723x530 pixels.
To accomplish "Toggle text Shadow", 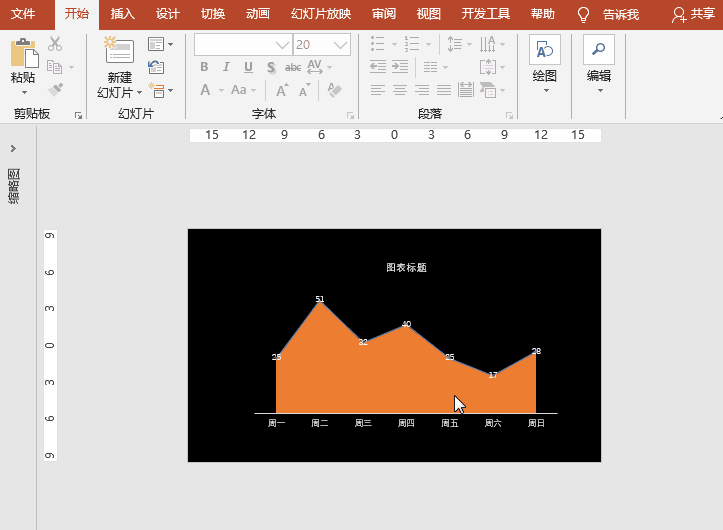I will click(x=271, y=68).
